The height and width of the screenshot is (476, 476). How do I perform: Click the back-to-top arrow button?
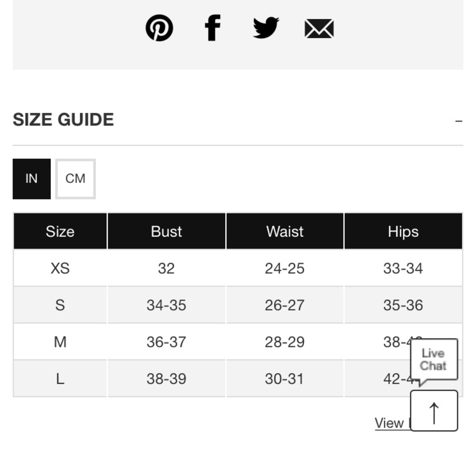(x=434, y=410)
